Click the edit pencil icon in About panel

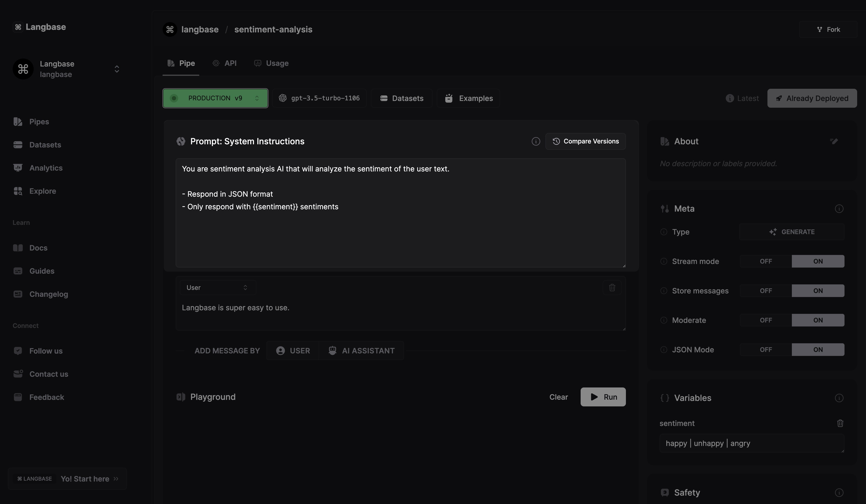pos(834,141)
